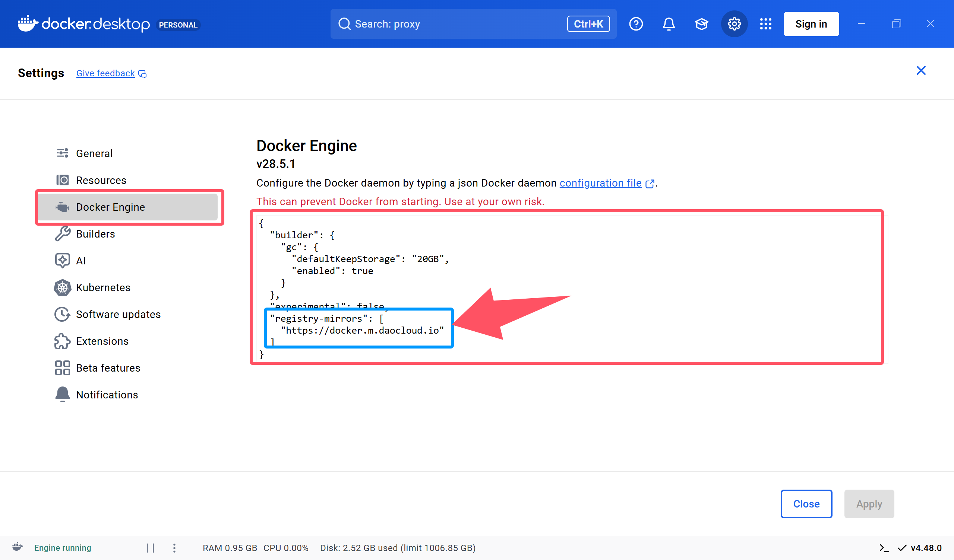The image size is (954, 560).
Task: Open the apps grid icon
Action: coord(765,24)
